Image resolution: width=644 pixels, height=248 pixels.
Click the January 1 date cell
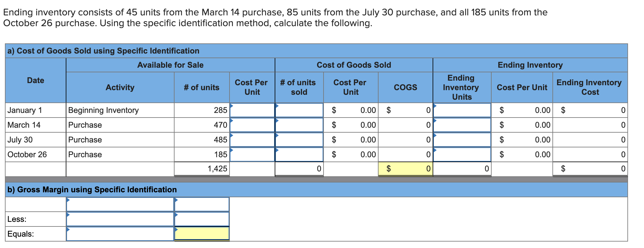[36, 110]
